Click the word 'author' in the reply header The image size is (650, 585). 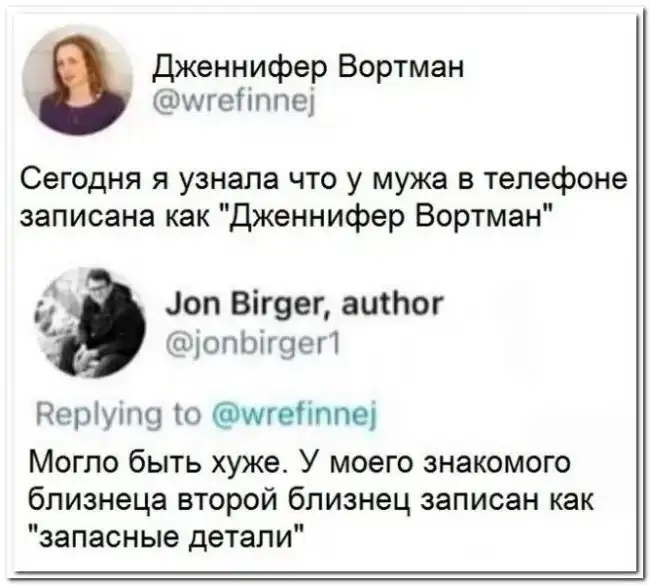click(391, 304)
